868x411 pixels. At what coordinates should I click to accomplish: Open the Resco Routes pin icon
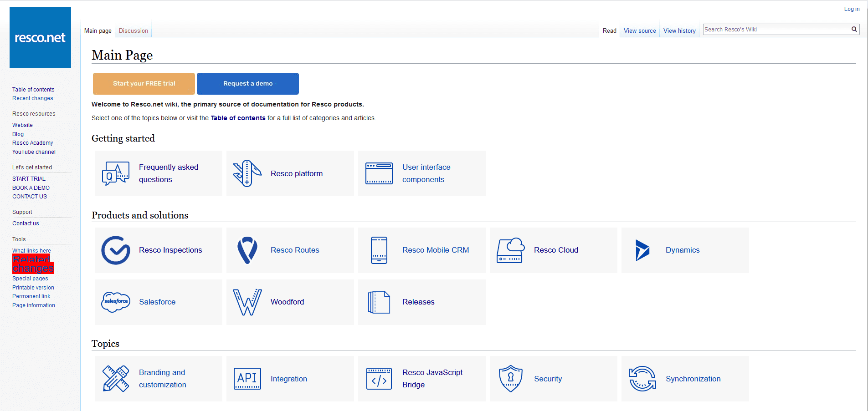point(247,250)
